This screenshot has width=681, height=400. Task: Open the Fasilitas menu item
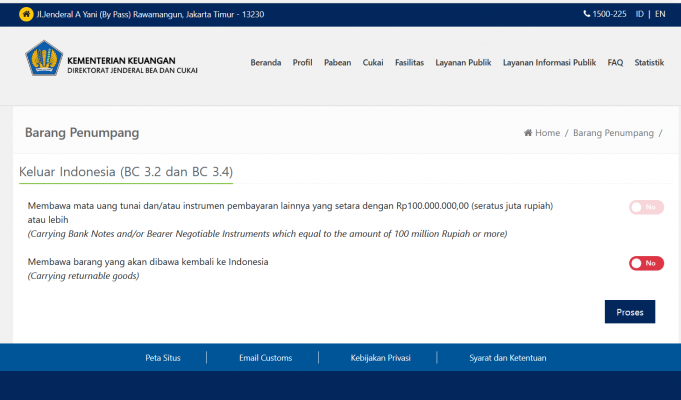(x=409, y=62)
